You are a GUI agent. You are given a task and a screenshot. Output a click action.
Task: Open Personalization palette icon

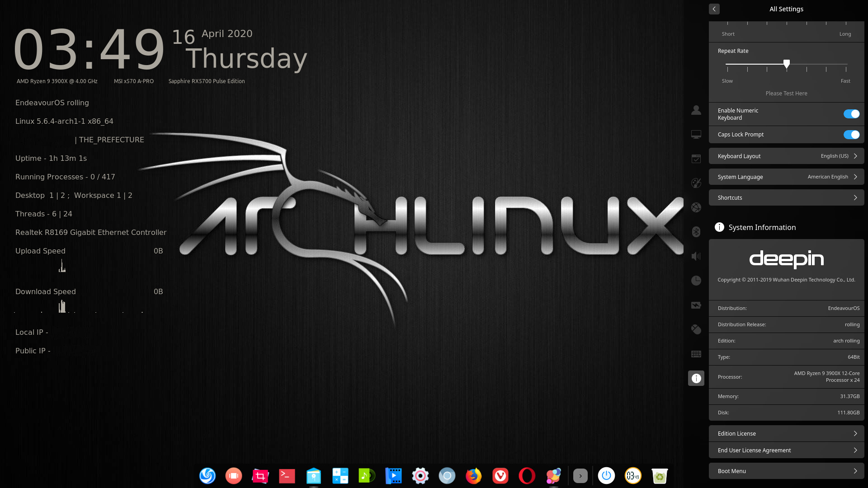[x=696, y=183]
